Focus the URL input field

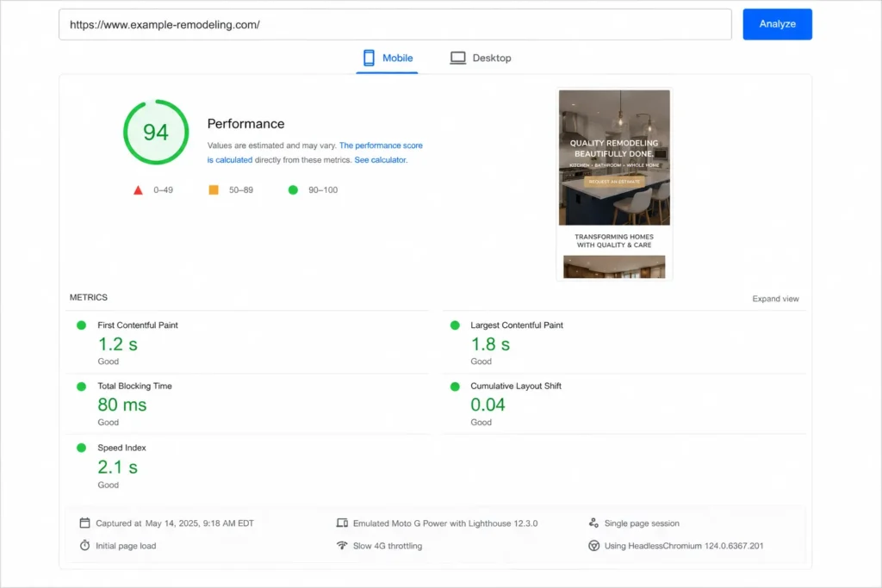pyautogui.click(x=394, y=24)
